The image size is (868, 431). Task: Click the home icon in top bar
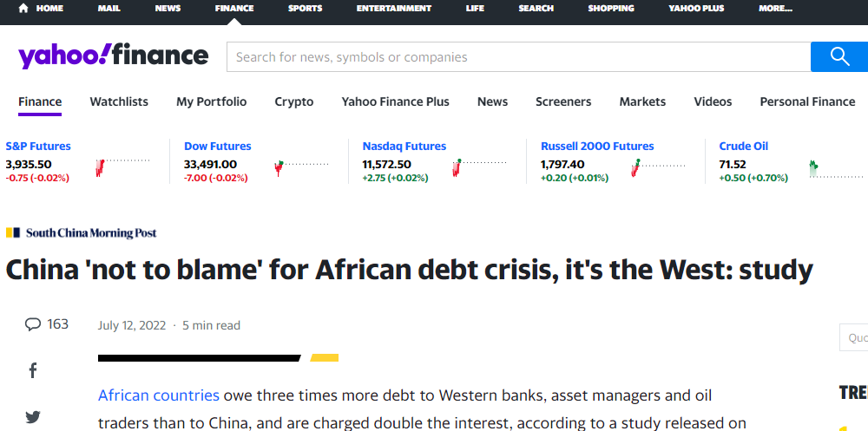tap(23, 9)
